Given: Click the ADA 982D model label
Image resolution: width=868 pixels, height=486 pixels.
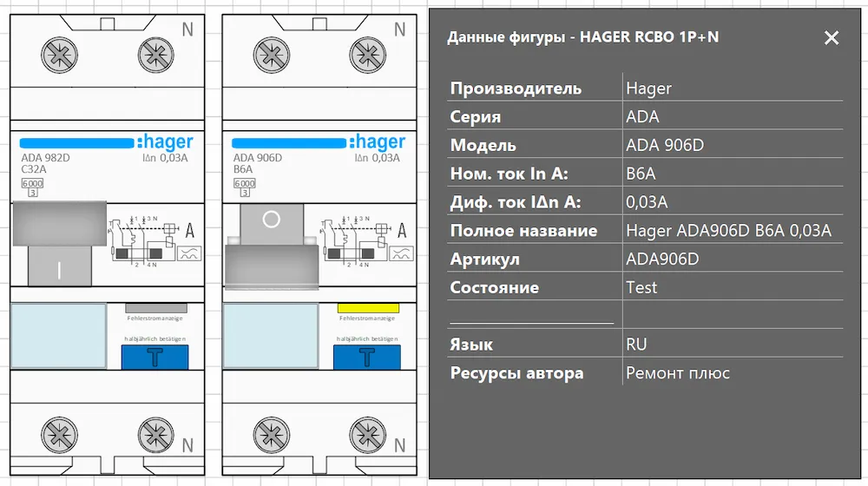Looking at the screenshot, I should 45,158.
